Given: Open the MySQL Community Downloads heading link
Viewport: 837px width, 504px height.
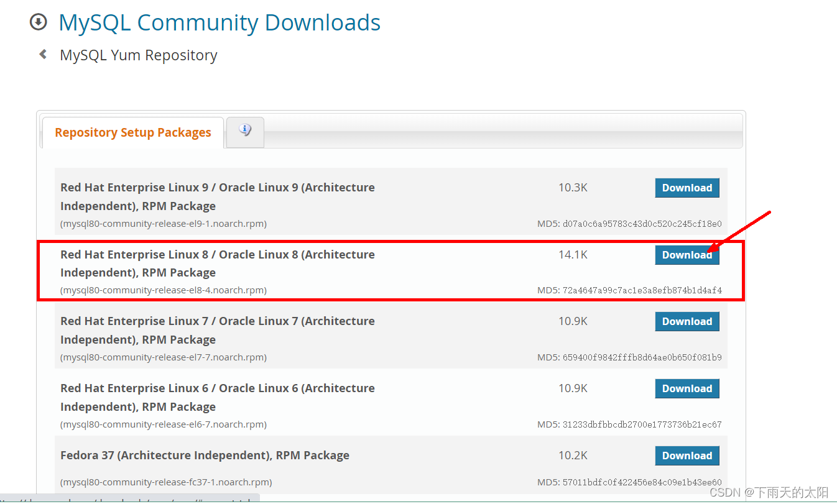Looking at the screenshot, I should tap(220, 22).
